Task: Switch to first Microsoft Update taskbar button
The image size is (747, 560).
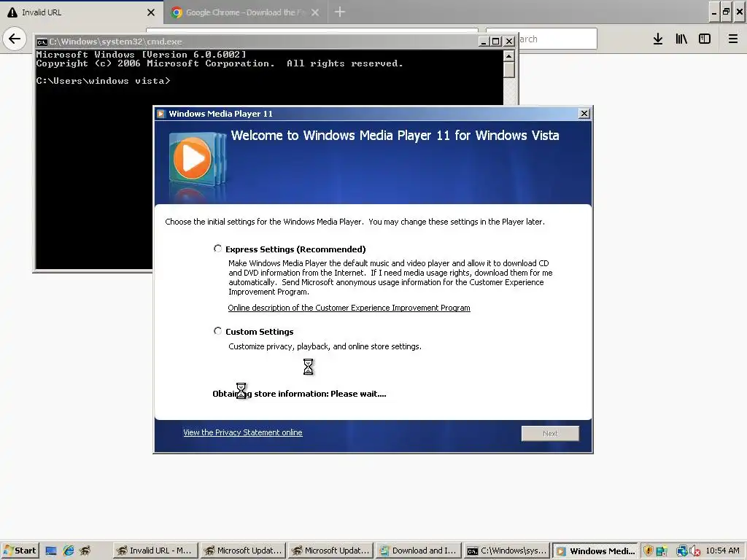Action: [x=243, y=551]
